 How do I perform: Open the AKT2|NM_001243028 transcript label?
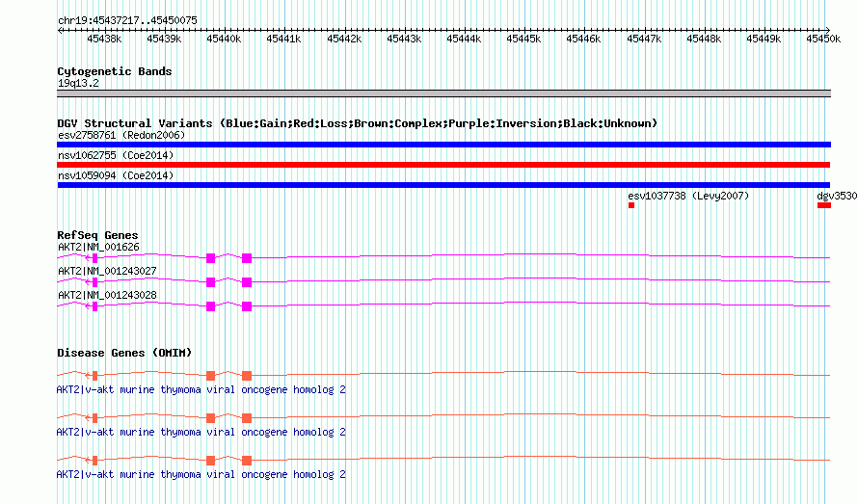click(x=107, y=295)
